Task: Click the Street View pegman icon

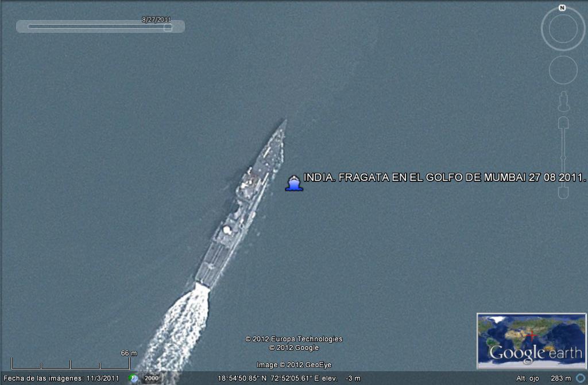Action: [x=563, y=101]
